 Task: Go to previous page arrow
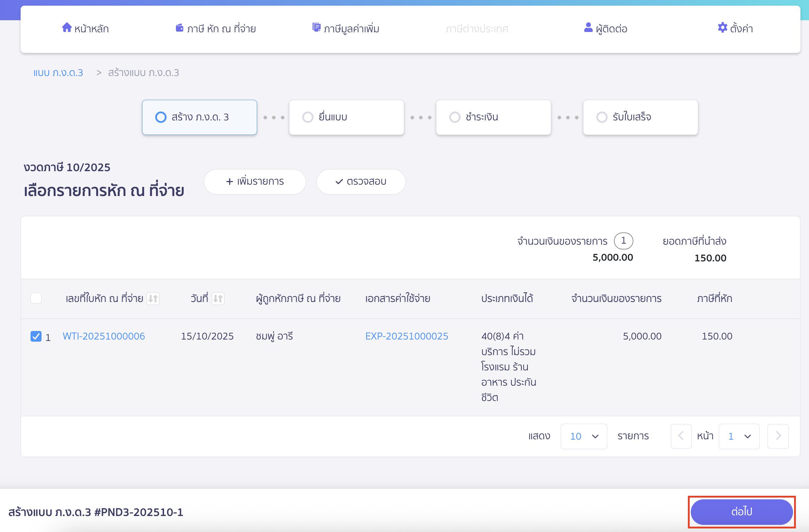pos(681,436)
